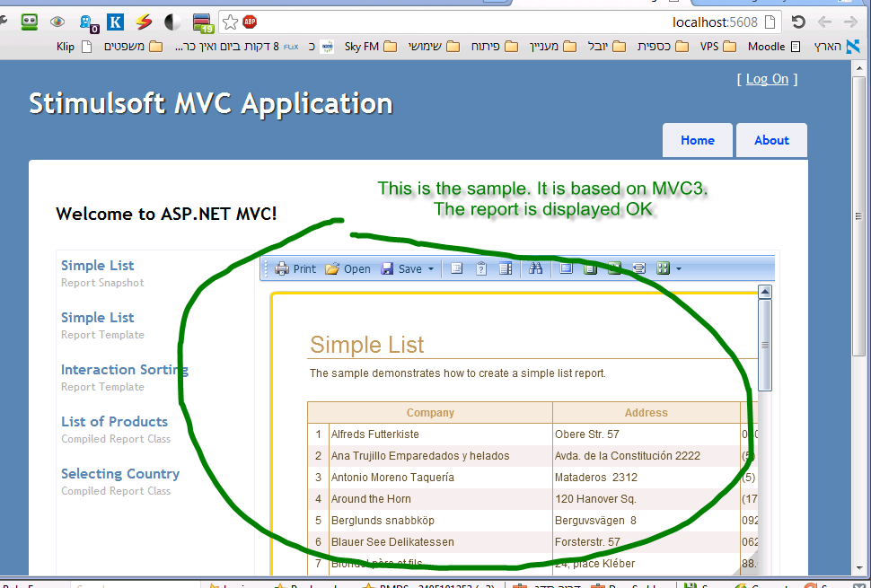Click the bookmark star icon
The image size is (871, 588).
click(x=230, y=22)
